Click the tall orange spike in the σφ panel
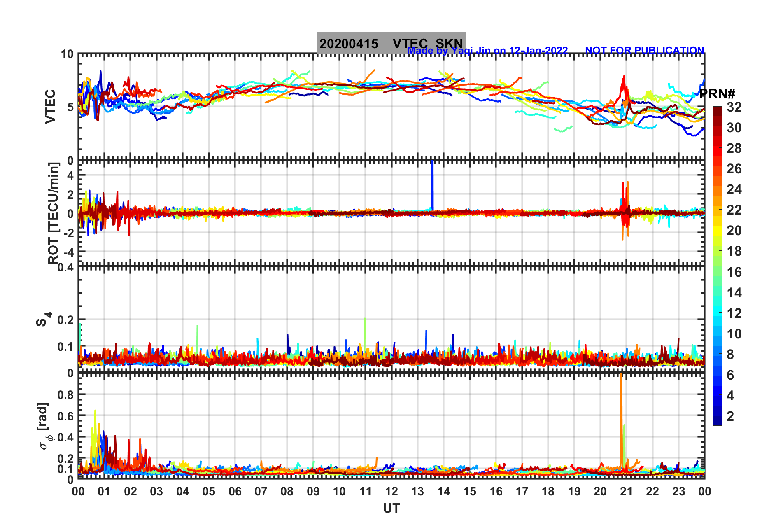Image resolution: width=783 pixels, height=532 pixels. click(621, 420)
